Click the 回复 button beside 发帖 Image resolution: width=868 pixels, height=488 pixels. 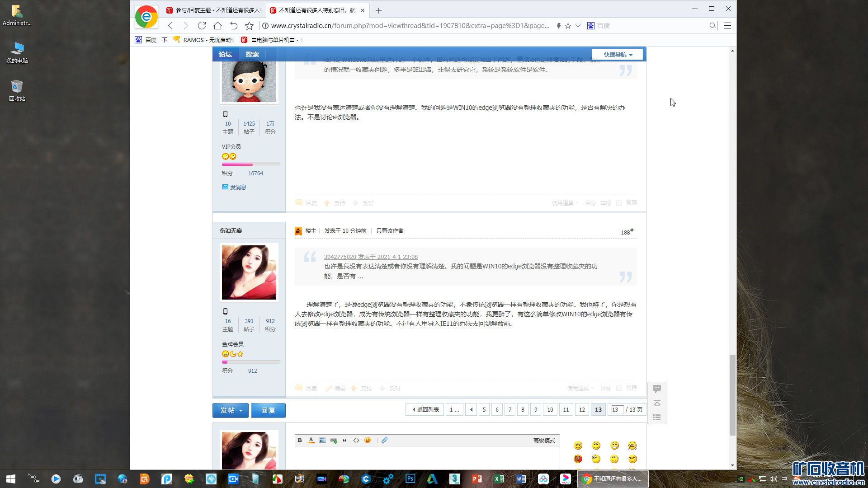pos(268,410)
